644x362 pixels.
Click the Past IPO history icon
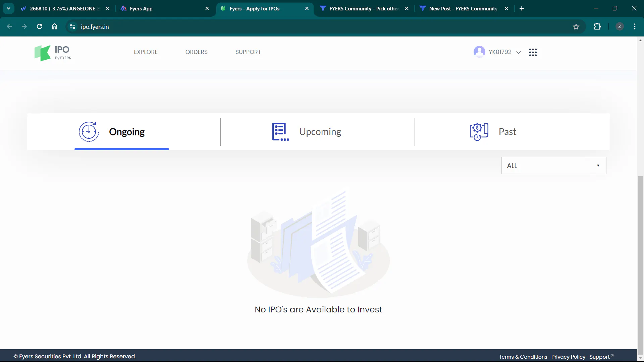point(479,132)
